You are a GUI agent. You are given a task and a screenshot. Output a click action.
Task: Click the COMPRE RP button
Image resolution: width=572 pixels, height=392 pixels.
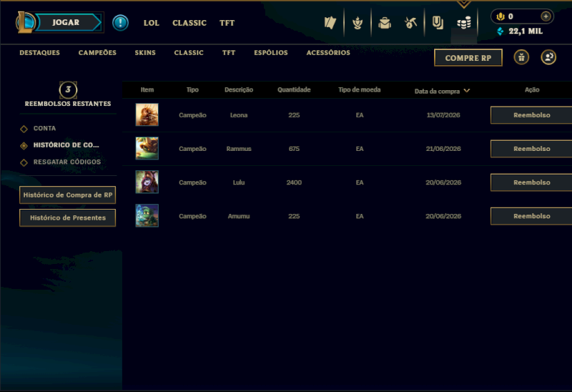[468, 58]
